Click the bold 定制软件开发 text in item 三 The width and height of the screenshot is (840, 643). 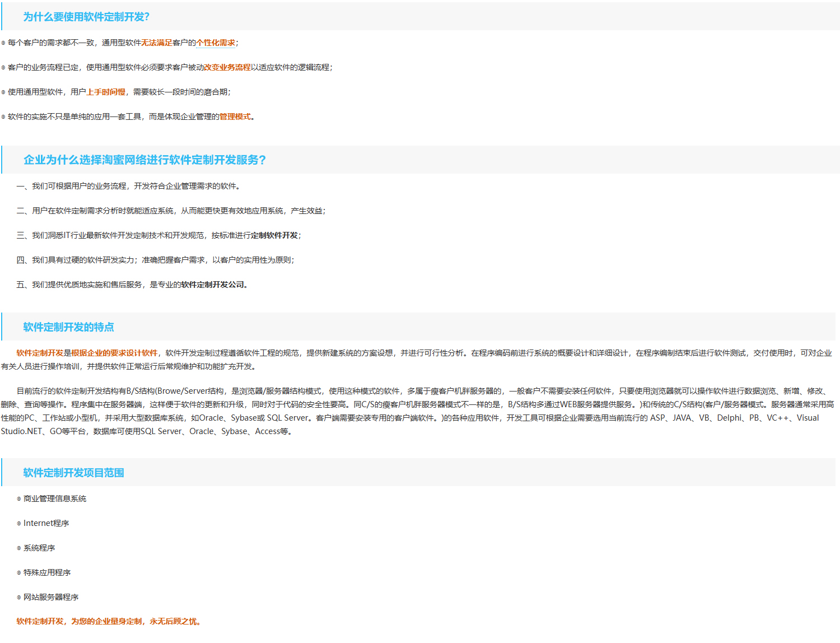[x=274, y=236]
